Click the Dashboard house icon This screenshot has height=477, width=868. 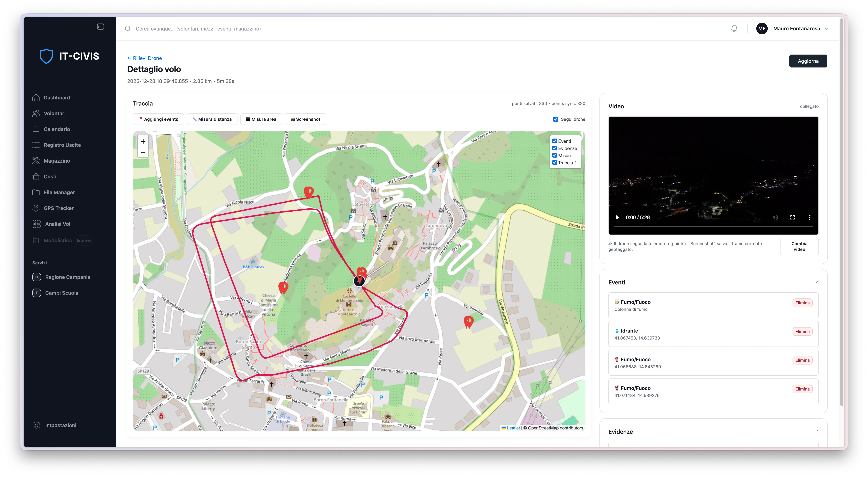[36, 98]
